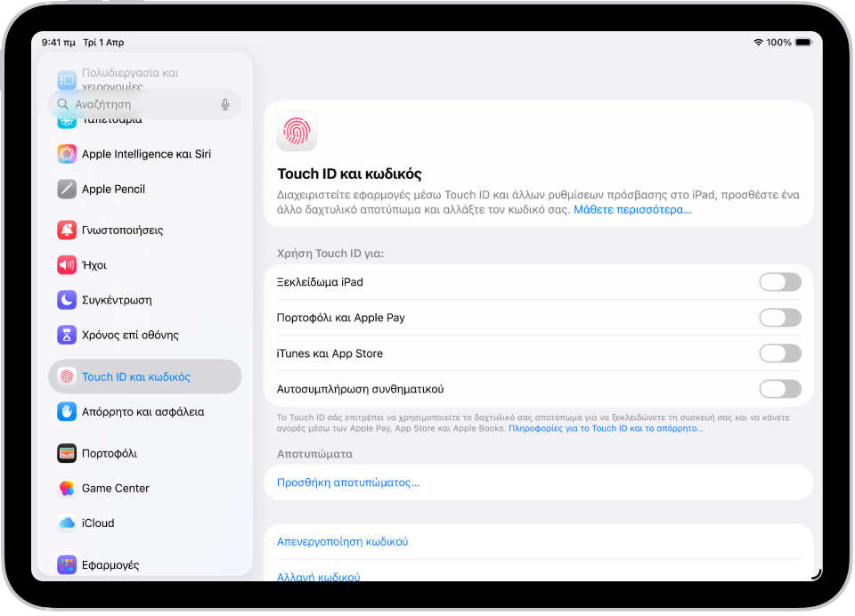The width and height of the screenshot is (855, 616).
Task: Click the Game Center colorful icon
Action: click(x=67, y=489)
